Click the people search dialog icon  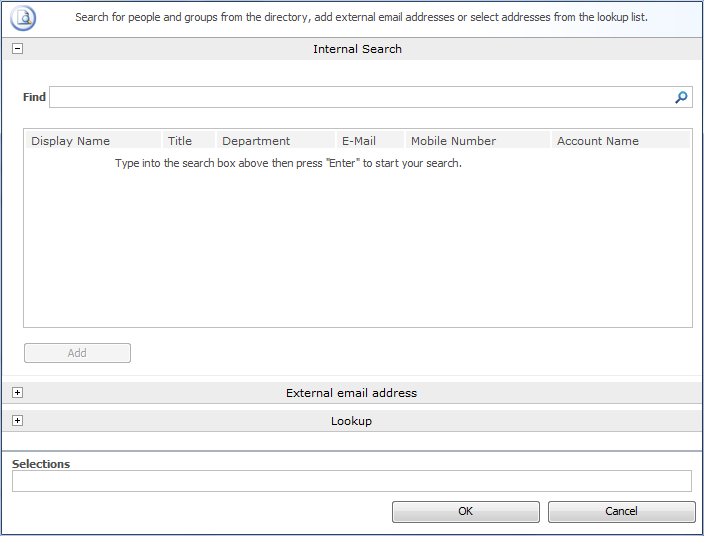[23, 17]
